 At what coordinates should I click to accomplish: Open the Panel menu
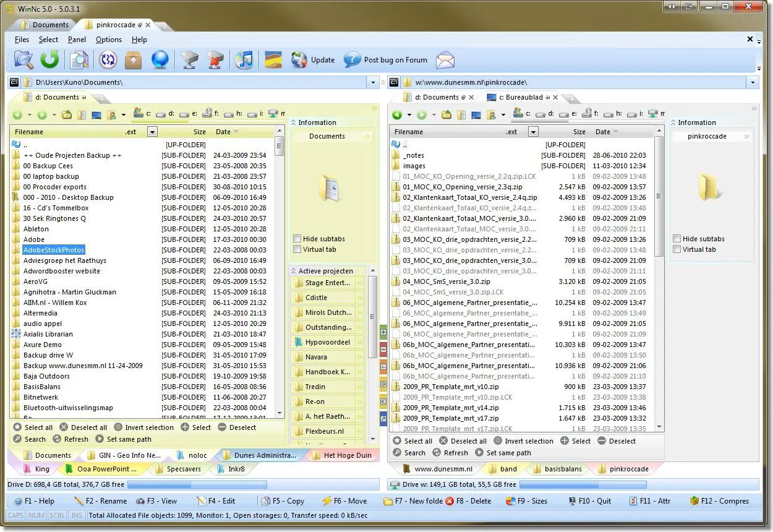click(x=77, y=40)
